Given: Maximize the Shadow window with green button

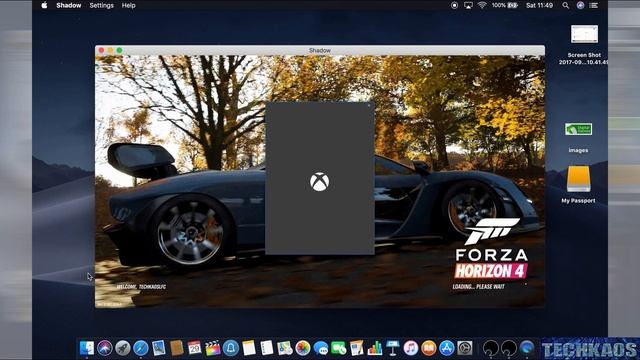Looking at the screenshot, I should point(119,50).
